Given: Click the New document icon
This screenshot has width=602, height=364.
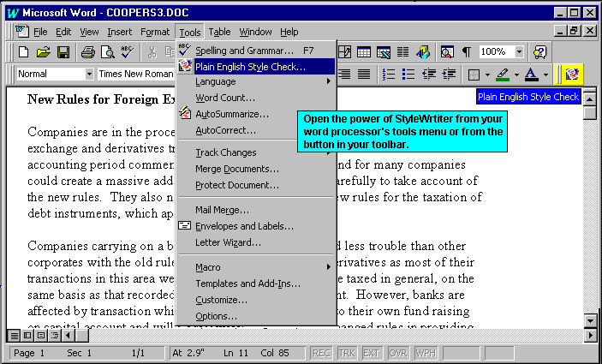Looking at the screenshot, I should click(26, 52).
